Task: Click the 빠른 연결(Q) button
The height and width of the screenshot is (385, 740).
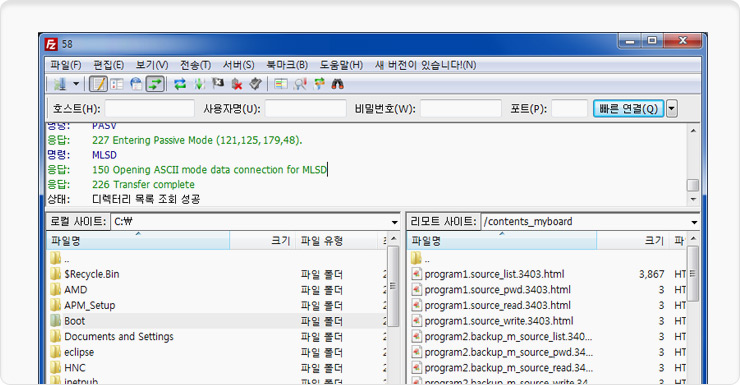Action: click(628, 109)
